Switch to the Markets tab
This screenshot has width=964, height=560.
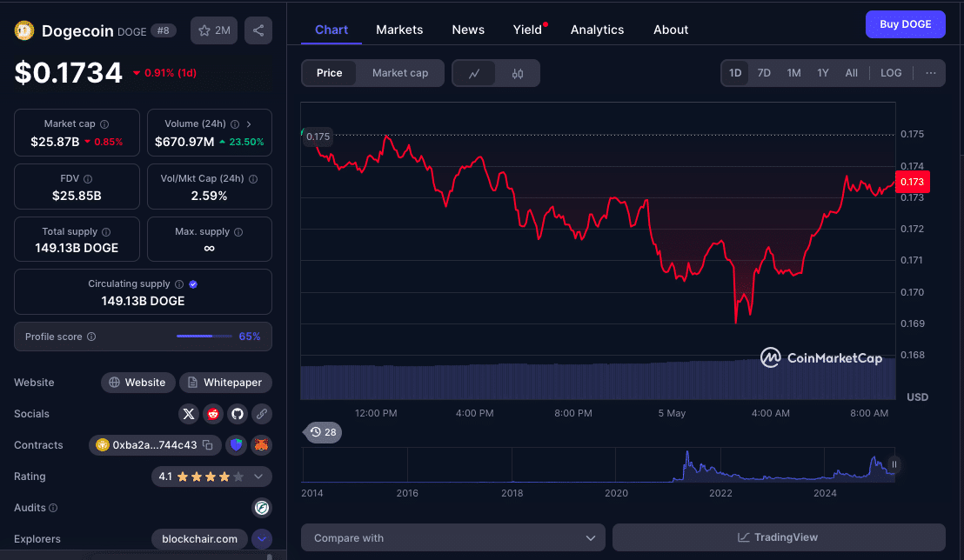[399, 30]
